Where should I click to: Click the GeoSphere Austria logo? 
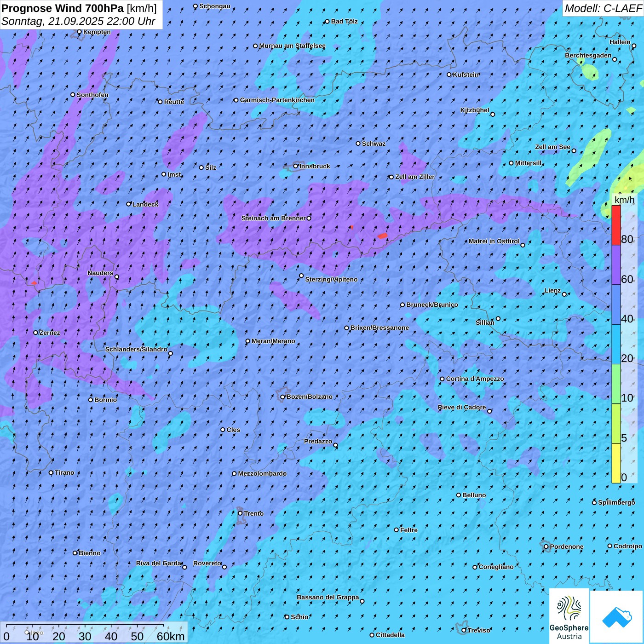[569, 616]
